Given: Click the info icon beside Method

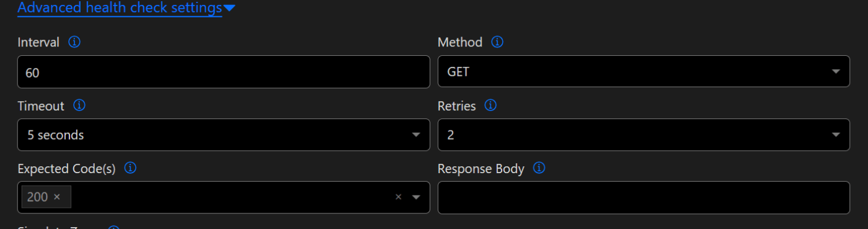Looking at the screenshot, I should click(497, 42).
